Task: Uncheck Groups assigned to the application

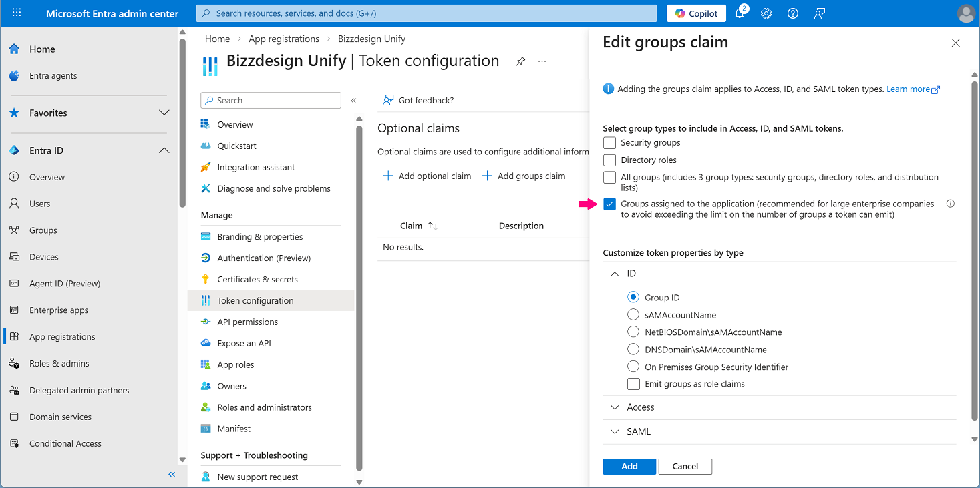Action: (609, 204)
